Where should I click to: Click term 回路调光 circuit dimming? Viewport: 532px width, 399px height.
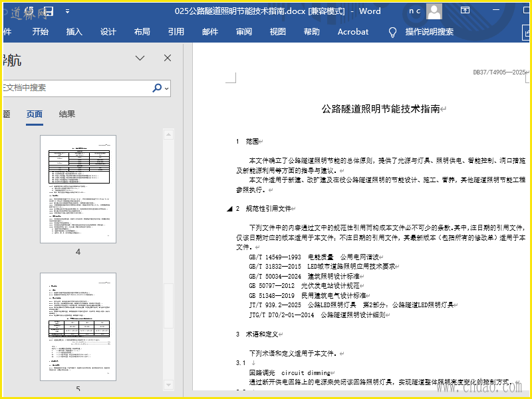[x=290, y=373]
